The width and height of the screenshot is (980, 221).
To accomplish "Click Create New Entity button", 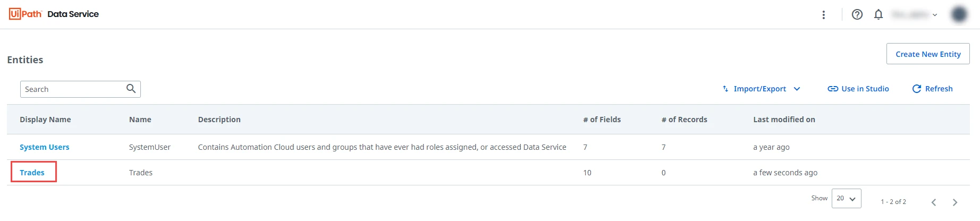I will pyautogui.click(x=928, y=54).
